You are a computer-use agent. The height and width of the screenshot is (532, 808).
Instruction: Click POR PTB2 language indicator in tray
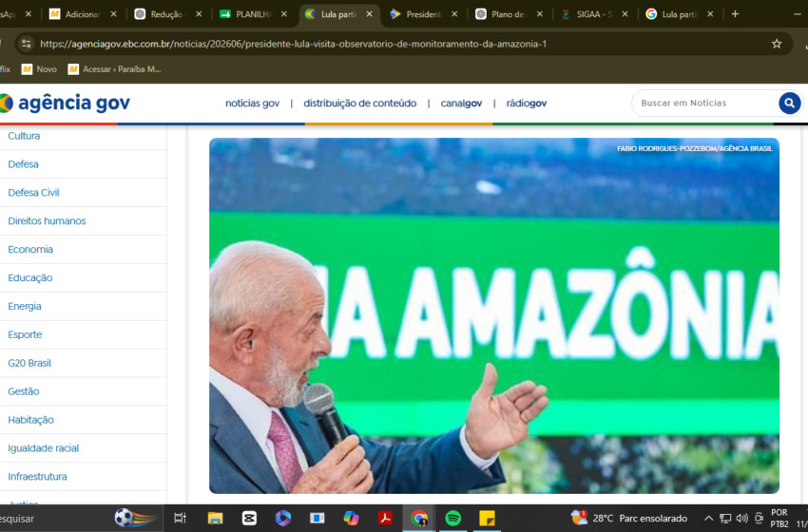[x=779, y=518]
